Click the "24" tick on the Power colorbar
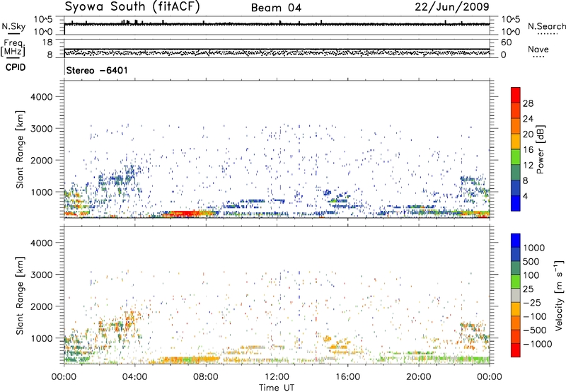 tap(528, 119)
